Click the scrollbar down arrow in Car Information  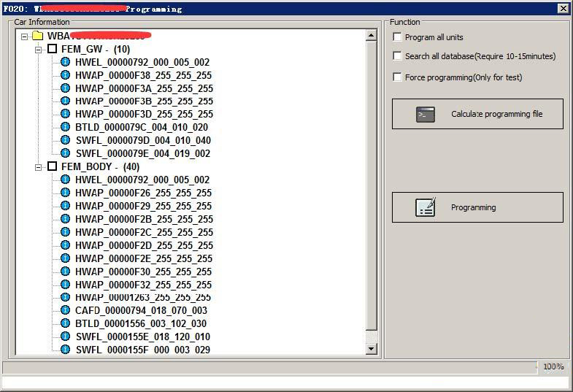coord(372,349)
